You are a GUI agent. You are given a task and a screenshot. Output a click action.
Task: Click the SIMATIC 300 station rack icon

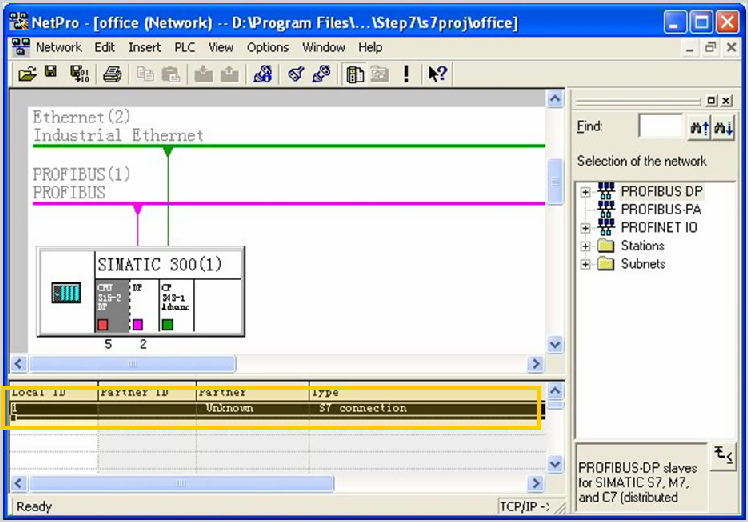coord(66,292)
